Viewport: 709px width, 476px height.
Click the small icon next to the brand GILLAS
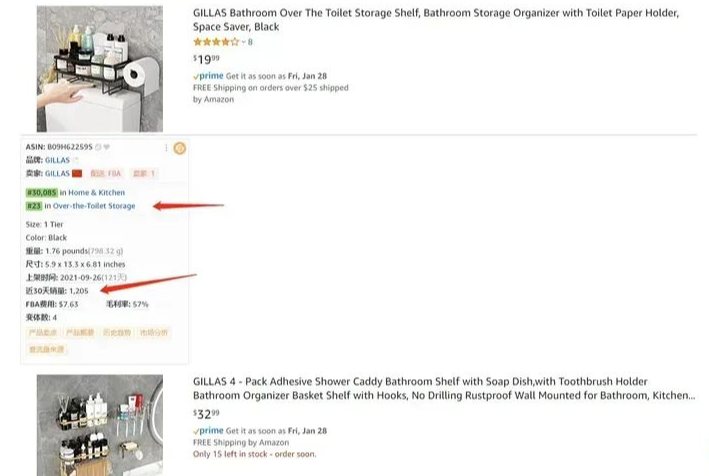coord(76,160)
